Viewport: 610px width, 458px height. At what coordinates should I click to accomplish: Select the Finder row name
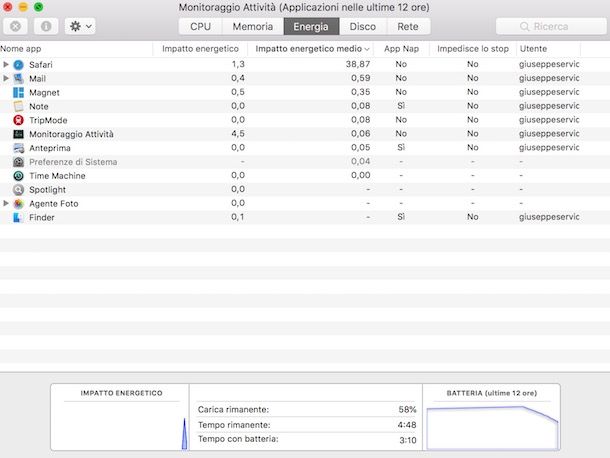tap(42, 218)
